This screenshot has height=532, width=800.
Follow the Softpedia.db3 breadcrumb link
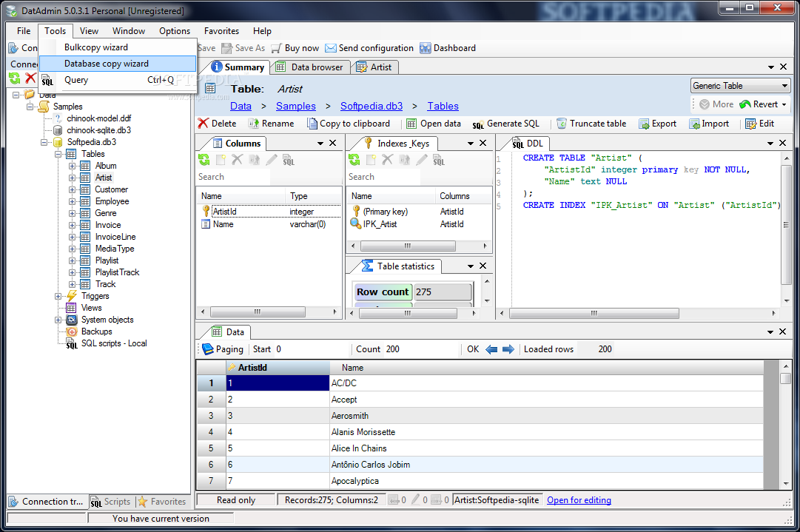coord(372,106)
